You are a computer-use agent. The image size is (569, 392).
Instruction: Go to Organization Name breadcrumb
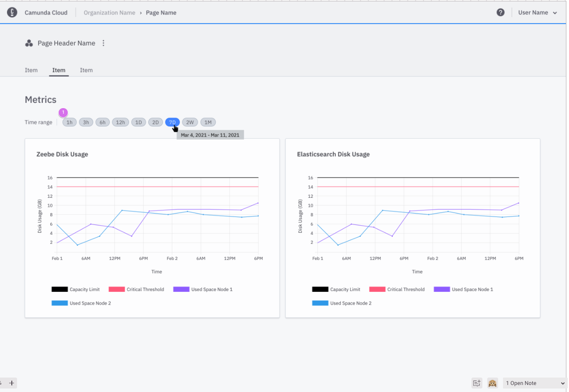coord(109,13)
